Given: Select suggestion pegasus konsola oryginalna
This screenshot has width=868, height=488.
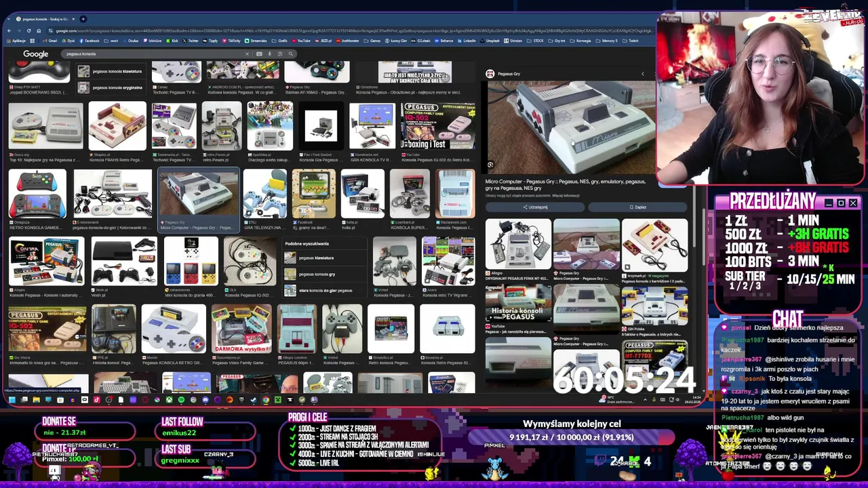Looking at the screenshot, I should click(x=111, y=87).
